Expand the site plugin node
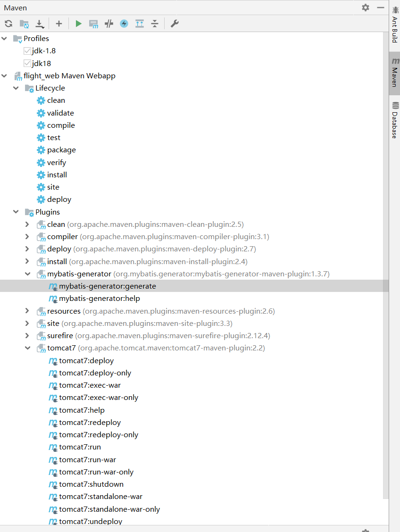 [x=27, y=324]
